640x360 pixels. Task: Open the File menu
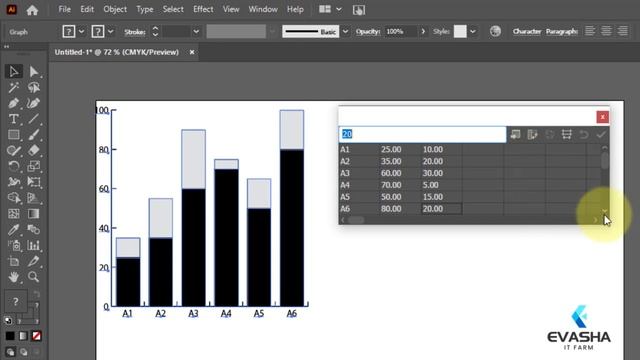(64, 9)
